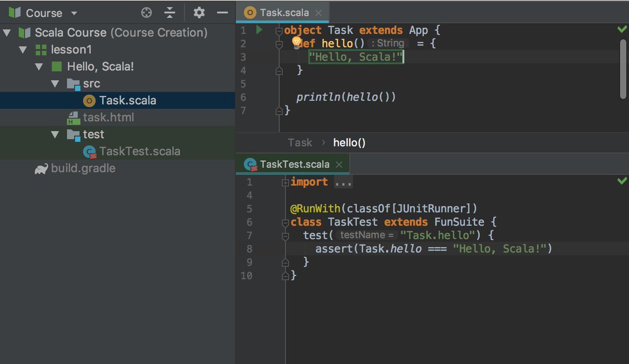Image resolution: width=629 pixels, height=364 pixels.
Task: Click the Task.scala object icon in tree
Action: click(x=90, y=101)
